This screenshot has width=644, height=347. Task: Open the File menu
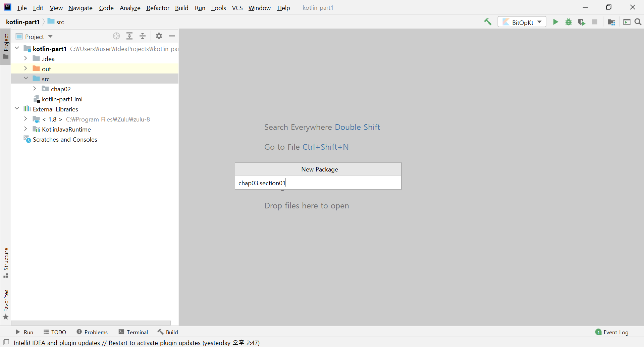tap(22, 8)
